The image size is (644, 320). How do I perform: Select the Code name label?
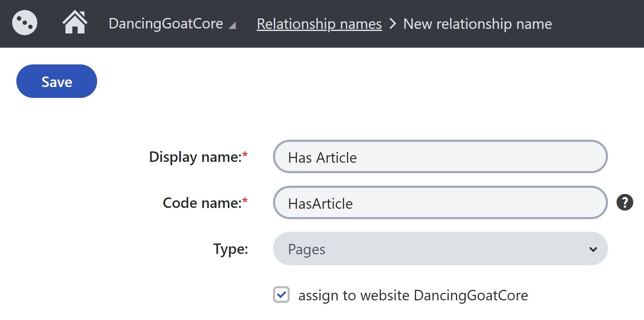point(205,203)
